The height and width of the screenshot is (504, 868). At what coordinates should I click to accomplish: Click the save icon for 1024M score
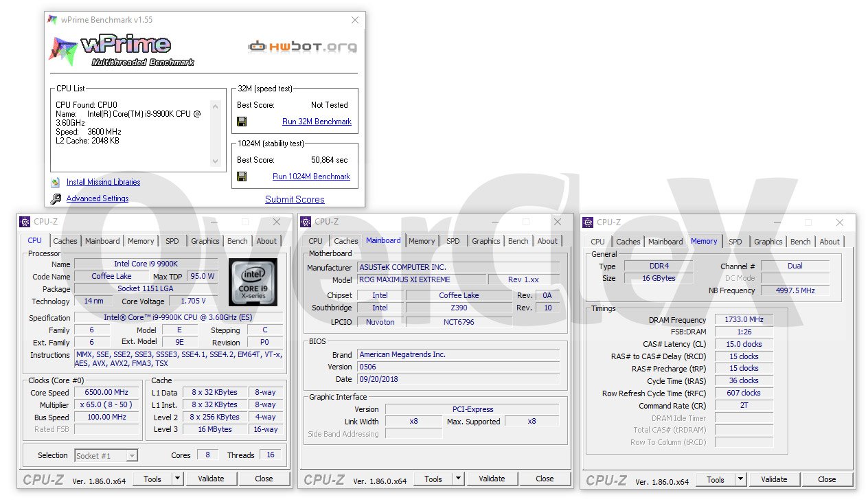(x=242, y=176)
